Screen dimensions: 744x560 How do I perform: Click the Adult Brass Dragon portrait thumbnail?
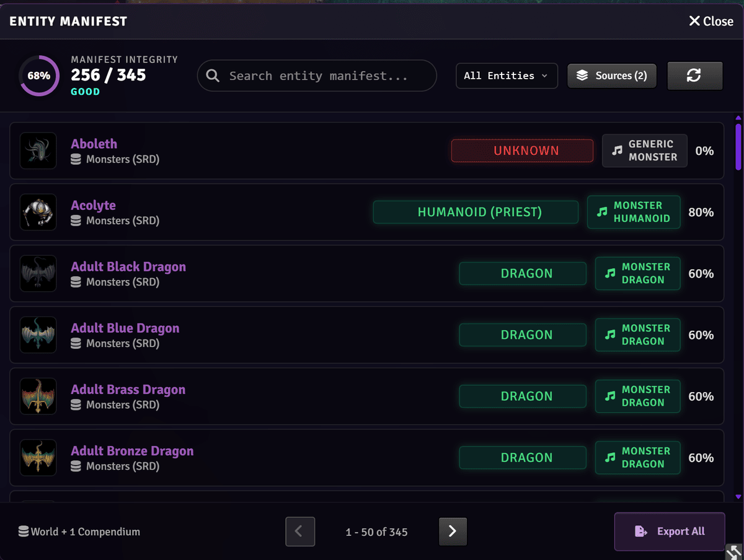38,396
